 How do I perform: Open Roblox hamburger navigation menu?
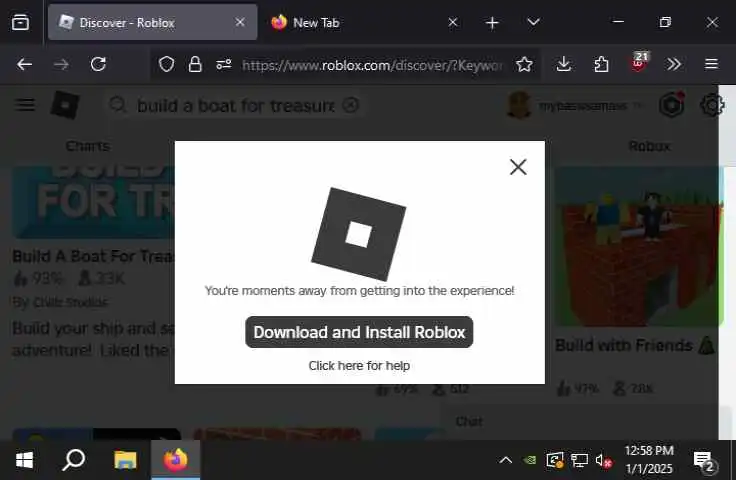click(x=25, y=105)
